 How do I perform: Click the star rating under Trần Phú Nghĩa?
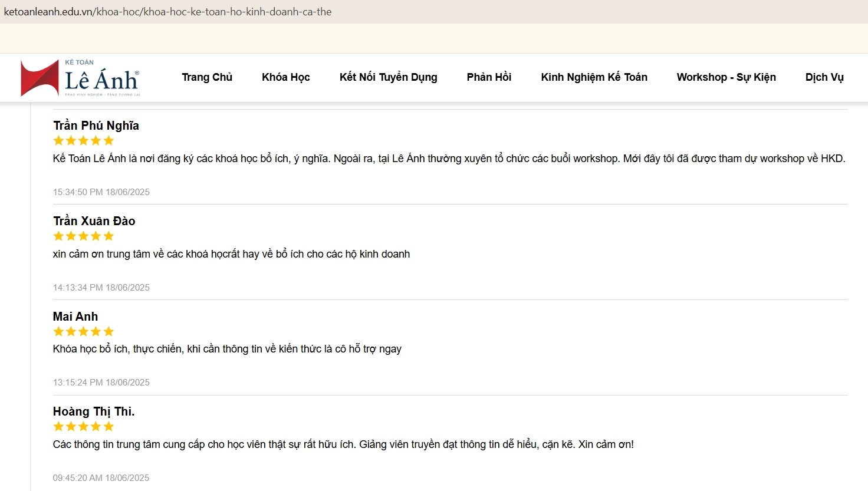[83, 141]
